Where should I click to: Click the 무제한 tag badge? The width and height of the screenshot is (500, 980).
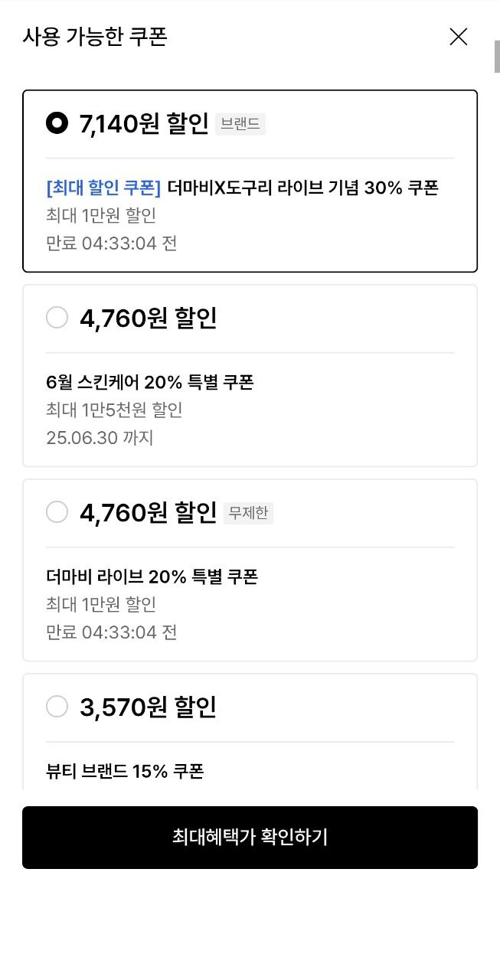click(x=248, y=513)
